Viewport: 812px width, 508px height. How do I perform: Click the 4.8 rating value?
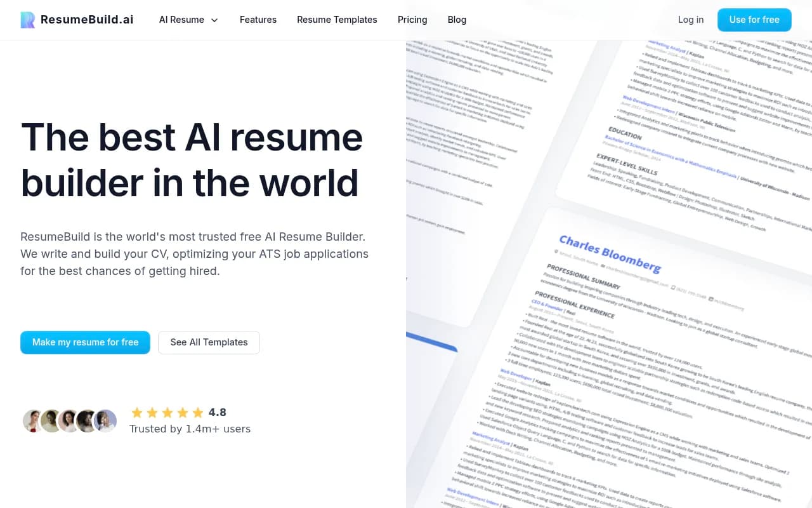tap(218, 412)
